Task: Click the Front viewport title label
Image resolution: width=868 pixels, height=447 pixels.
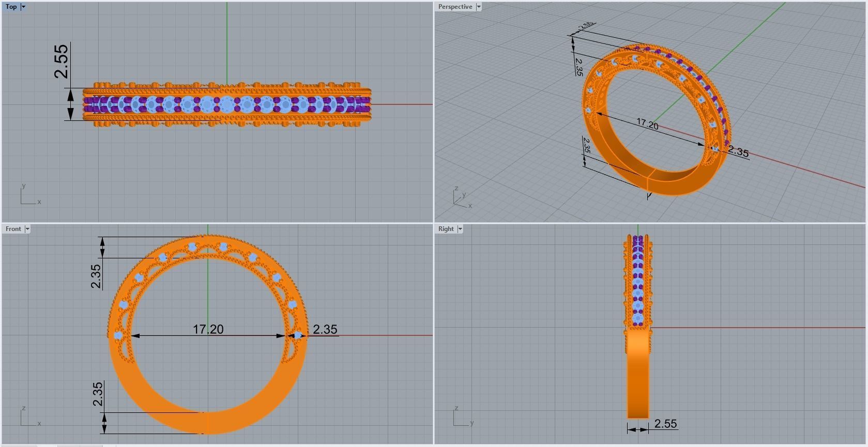Action: [x=13, y=229]
